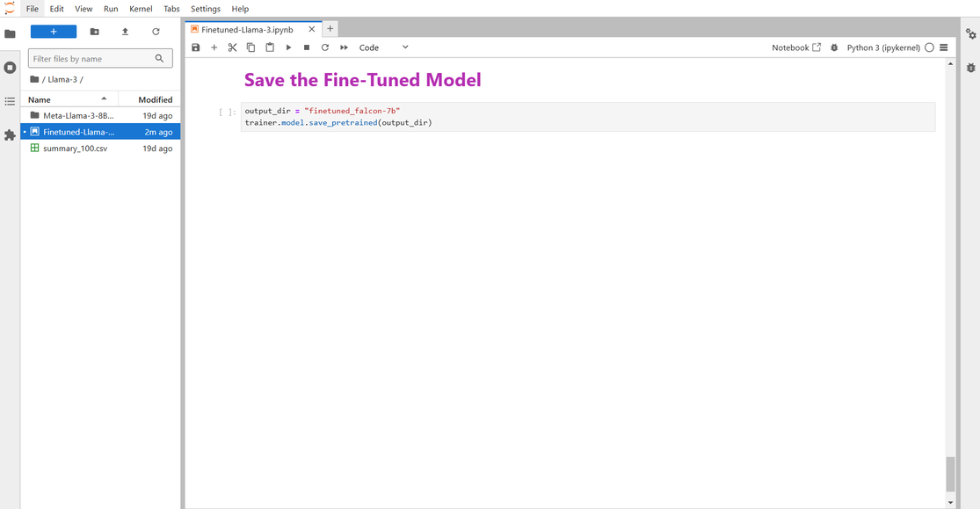
Task: Open the View menu
Action: pos(83,9)
